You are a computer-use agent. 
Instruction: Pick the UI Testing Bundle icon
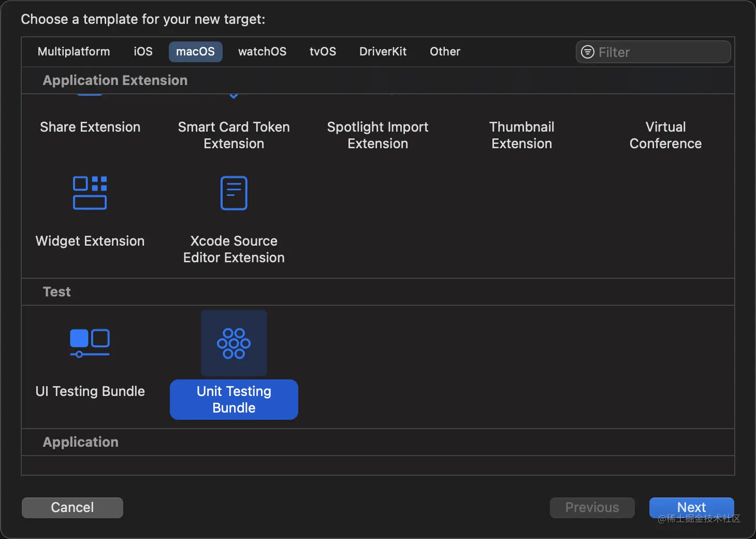pos(90,343)
